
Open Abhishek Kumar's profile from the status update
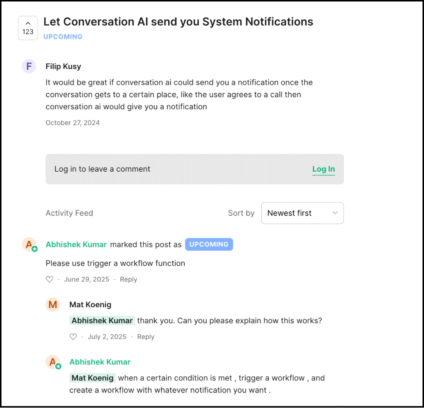coord(76,245)
